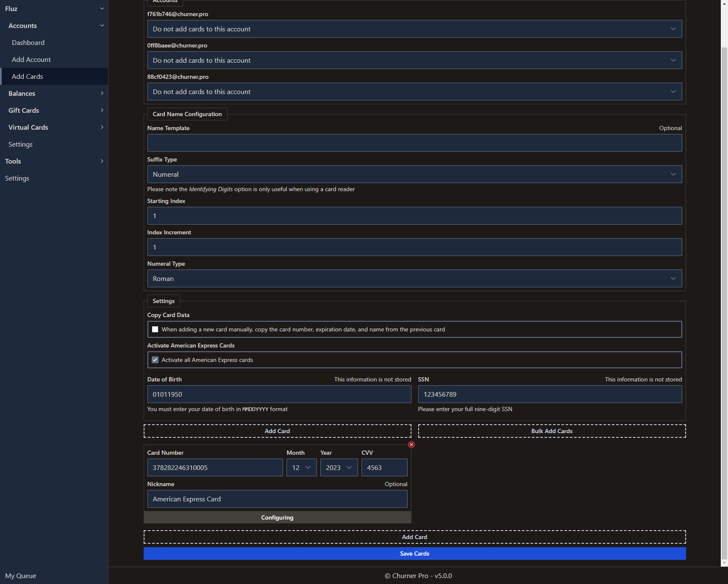
Task: Click the blue Save Cards button
Action: click(x=414, y=553)
